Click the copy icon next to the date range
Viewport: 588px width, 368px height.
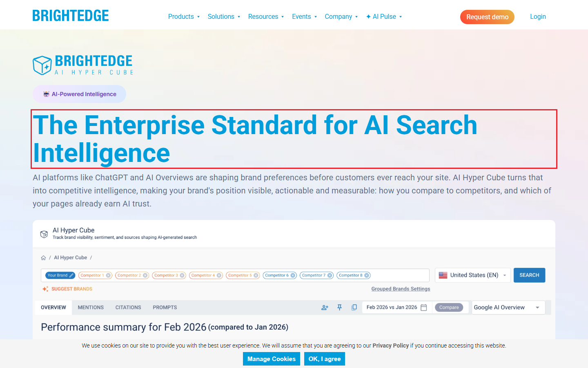(x=354, y=307)
